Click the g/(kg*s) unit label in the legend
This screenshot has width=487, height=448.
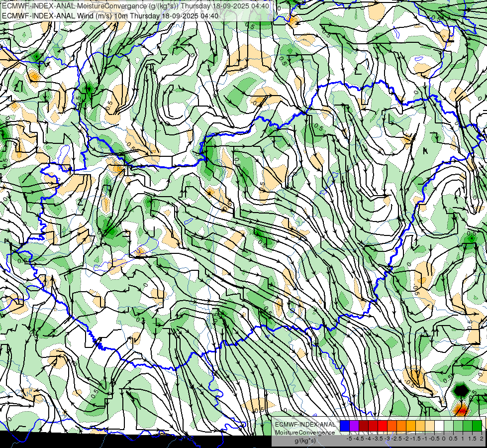(x=305, y=441)
